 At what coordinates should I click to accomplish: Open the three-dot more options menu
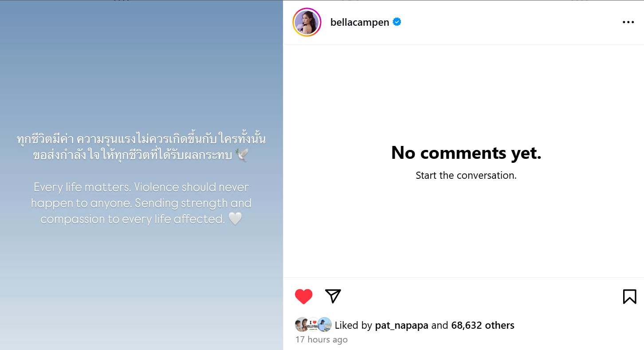point(628,22)
